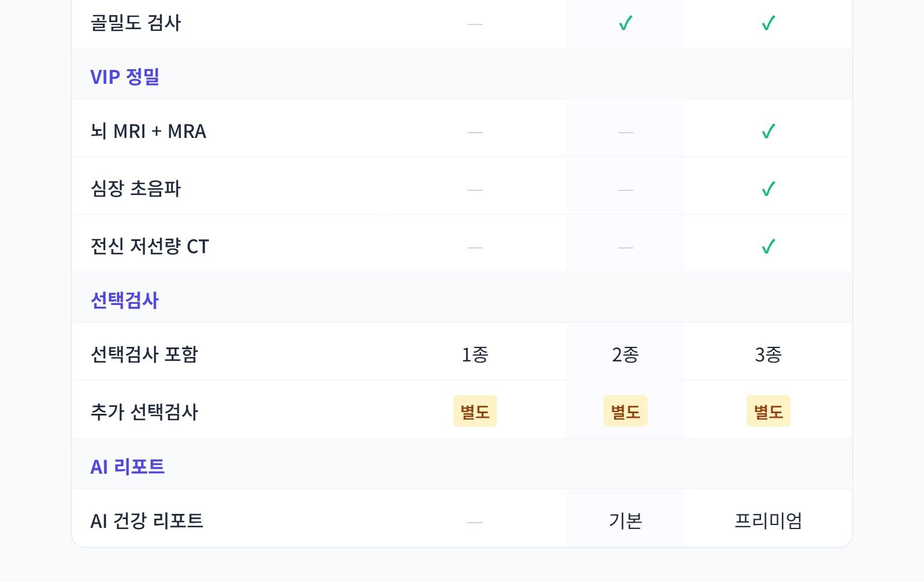Click the 별도 badge in the 2종 plan column

tap(626, 411)
